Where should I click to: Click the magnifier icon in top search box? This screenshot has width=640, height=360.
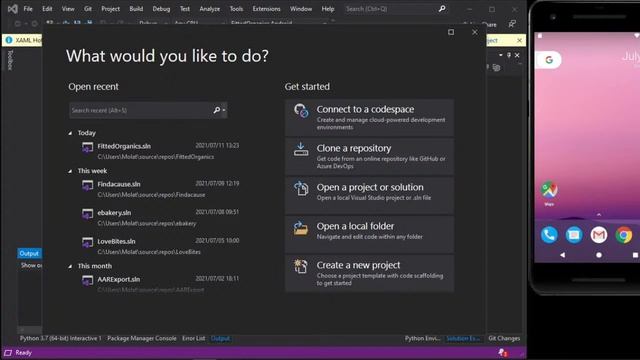[x=442, y=9]
